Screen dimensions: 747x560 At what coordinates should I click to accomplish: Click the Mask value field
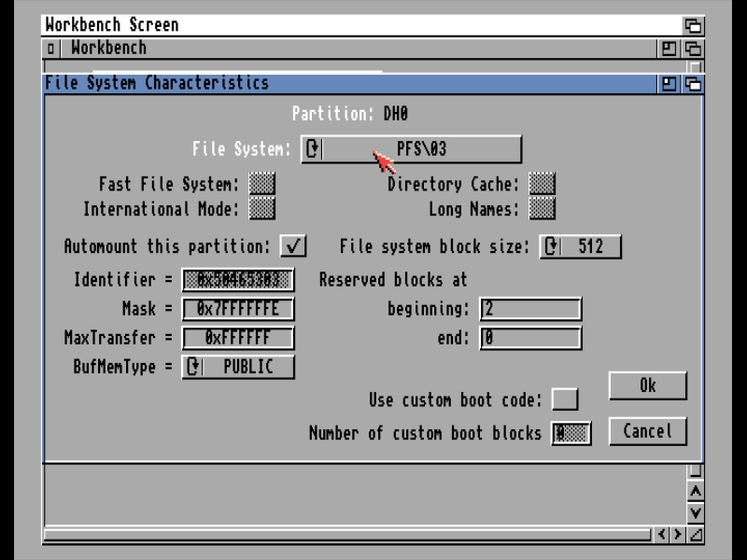pos(238,309)
